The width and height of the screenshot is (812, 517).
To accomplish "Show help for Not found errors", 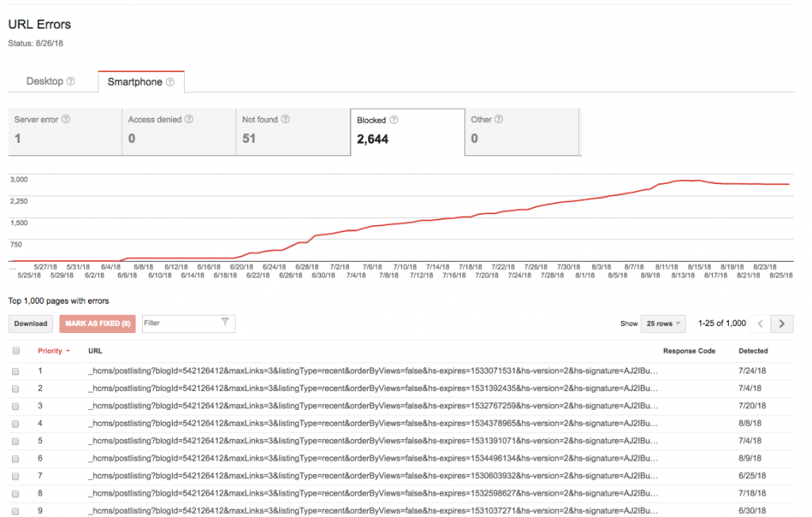I will pos(285,120).
